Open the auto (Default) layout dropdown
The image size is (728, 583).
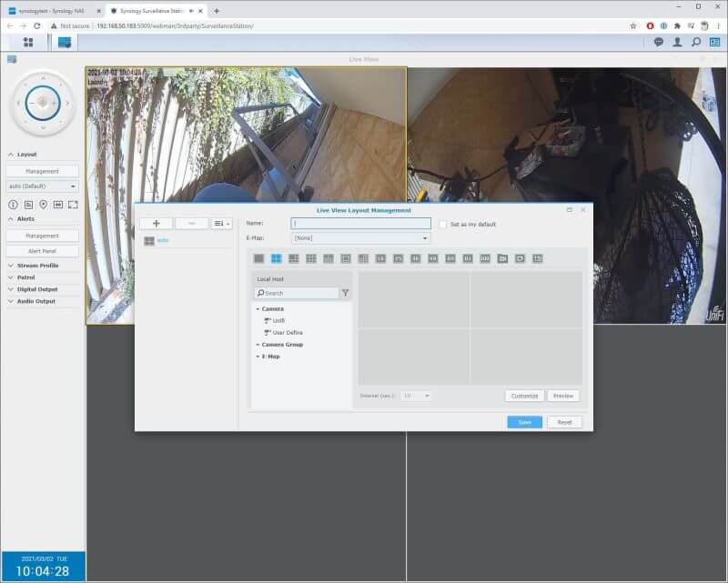pos(41,186)
